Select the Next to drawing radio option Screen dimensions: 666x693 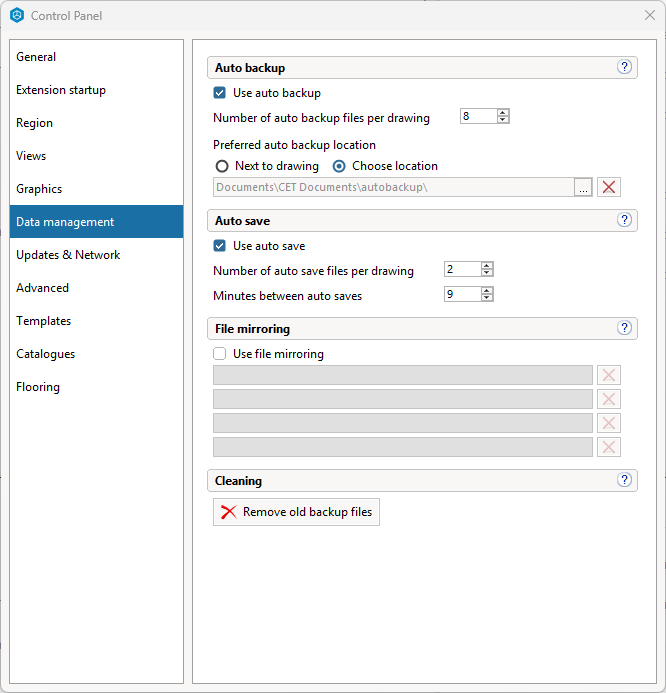tap(222, 166)
